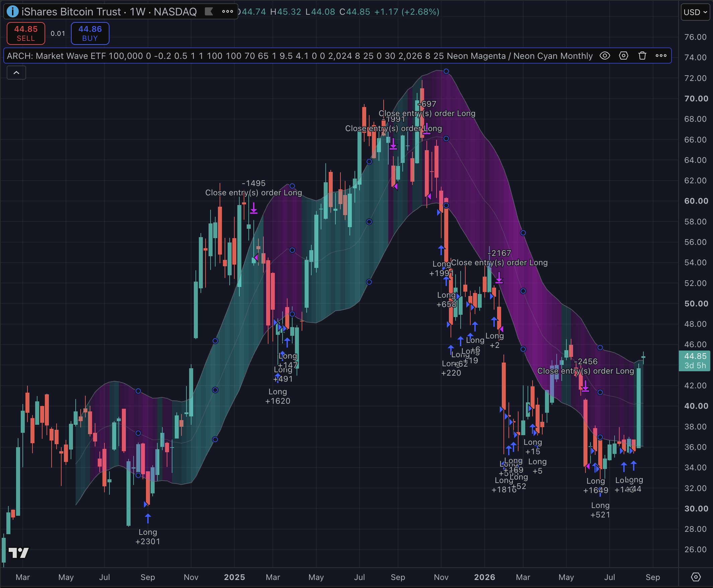713x588 pixels.
Task: Click the 2025 label on time axis
Action: [234, 577]
